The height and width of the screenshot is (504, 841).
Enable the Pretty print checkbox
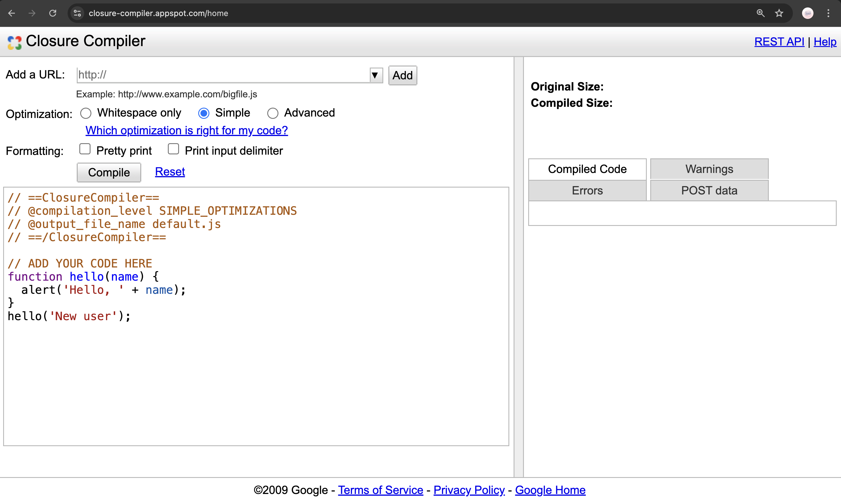click(85, 149)
